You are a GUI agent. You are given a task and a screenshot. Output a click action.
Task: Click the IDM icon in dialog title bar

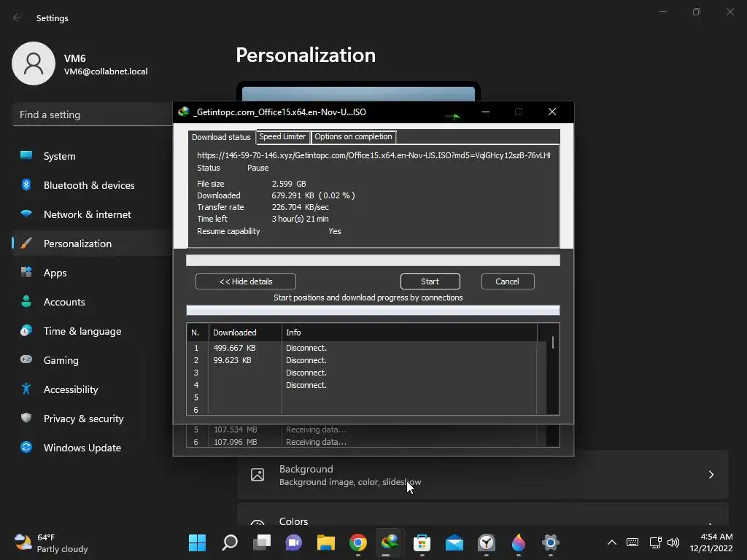pyautogui.click(x=183, y=112)
